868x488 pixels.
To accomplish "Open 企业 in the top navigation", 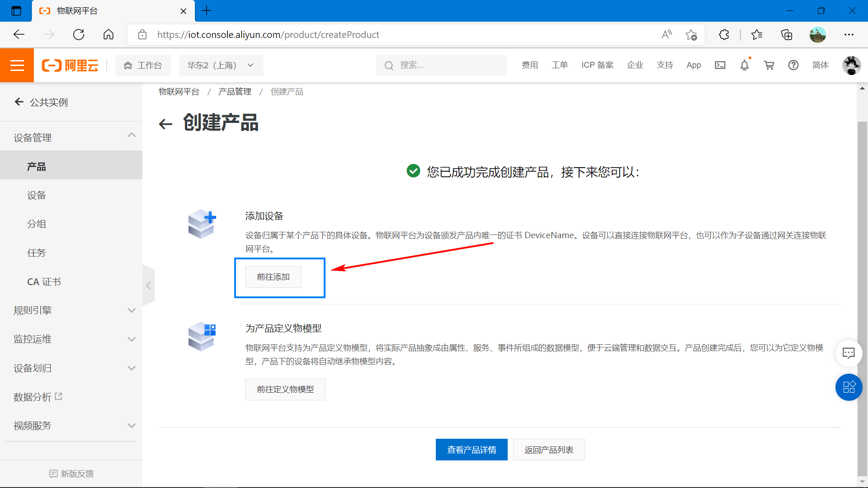I will (635, 66).
